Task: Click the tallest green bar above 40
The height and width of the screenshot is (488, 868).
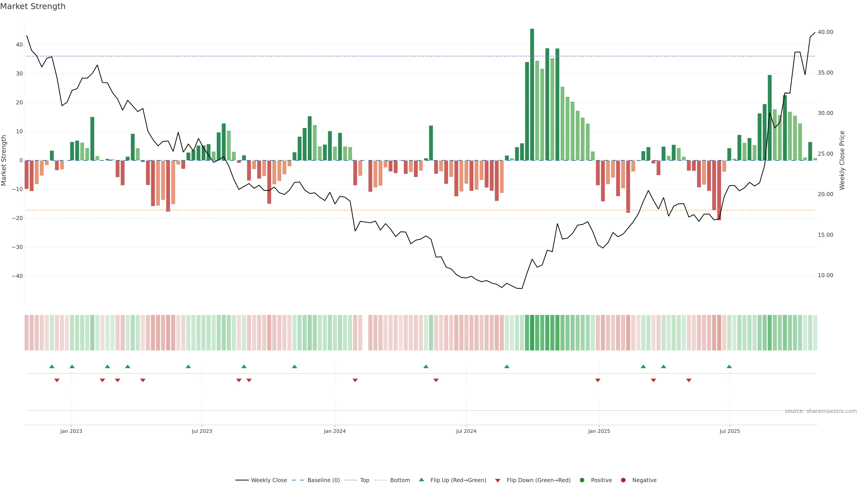Action: tap(532, 94)
